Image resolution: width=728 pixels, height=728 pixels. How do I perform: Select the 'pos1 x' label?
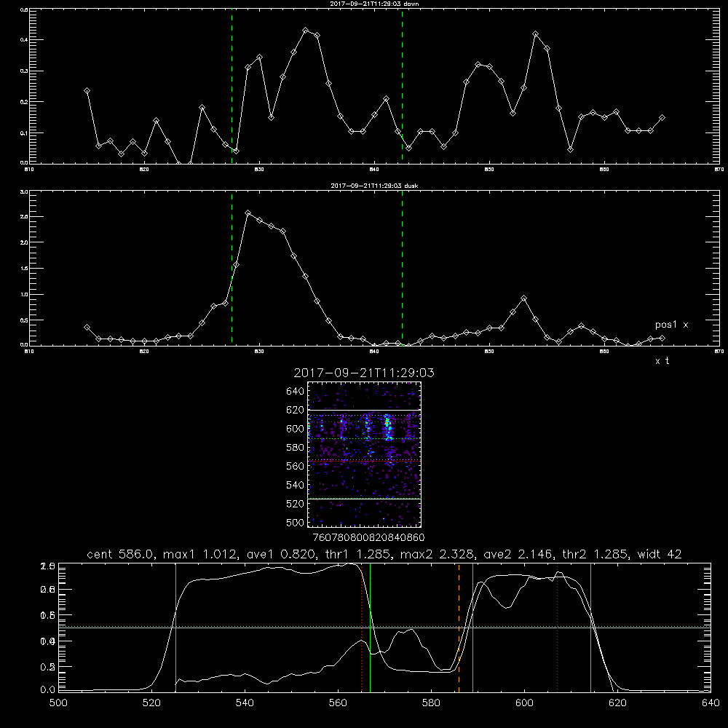point(671,325)
